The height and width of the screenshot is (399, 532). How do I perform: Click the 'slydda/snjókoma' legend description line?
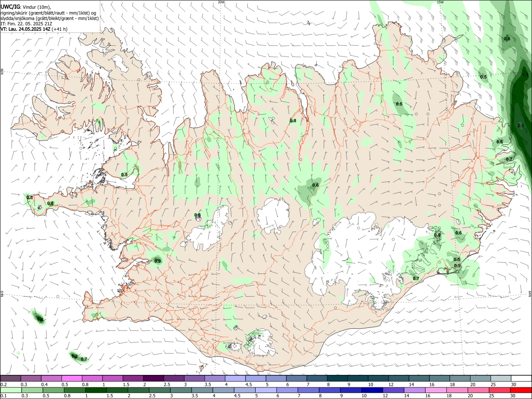pos(49,18)
